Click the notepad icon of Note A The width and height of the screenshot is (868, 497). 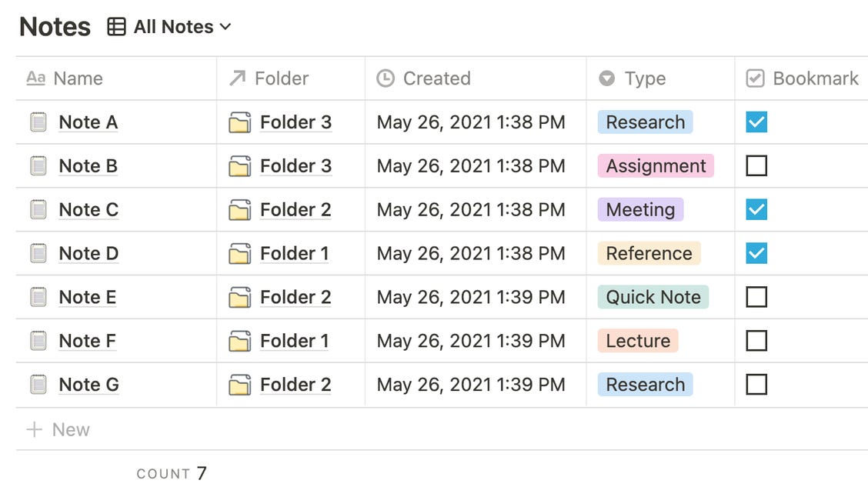38,122
